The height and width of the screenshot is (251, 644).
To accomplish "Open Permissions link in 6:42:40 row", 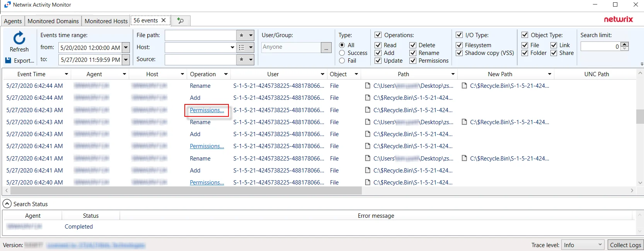I will [x=207, y=183].
